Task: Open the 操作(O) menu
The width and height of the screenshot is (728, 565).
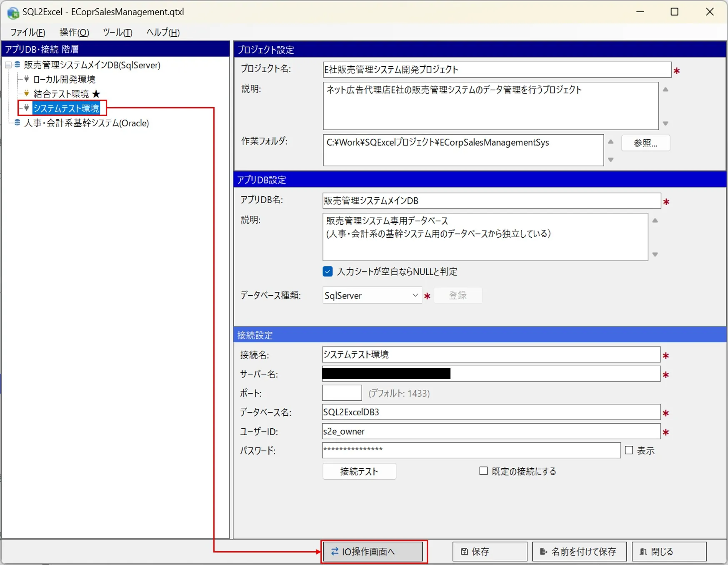Action: coord(74,33)
